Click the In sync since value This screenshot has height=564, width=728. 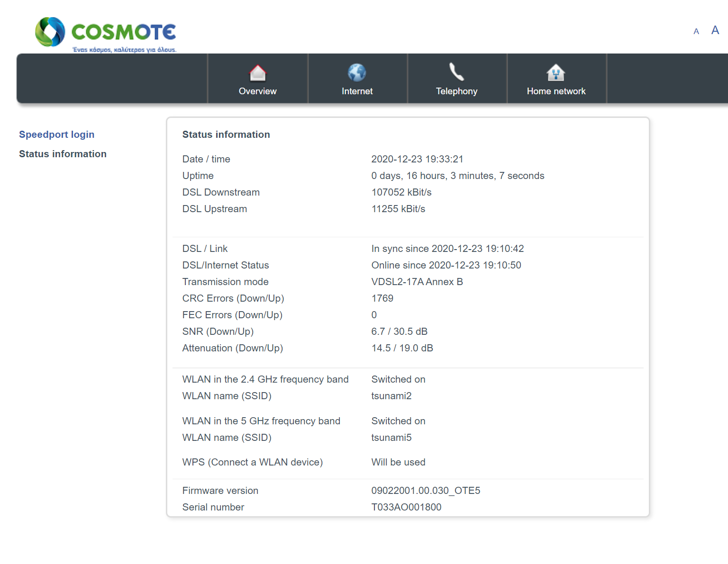(447, 249)
